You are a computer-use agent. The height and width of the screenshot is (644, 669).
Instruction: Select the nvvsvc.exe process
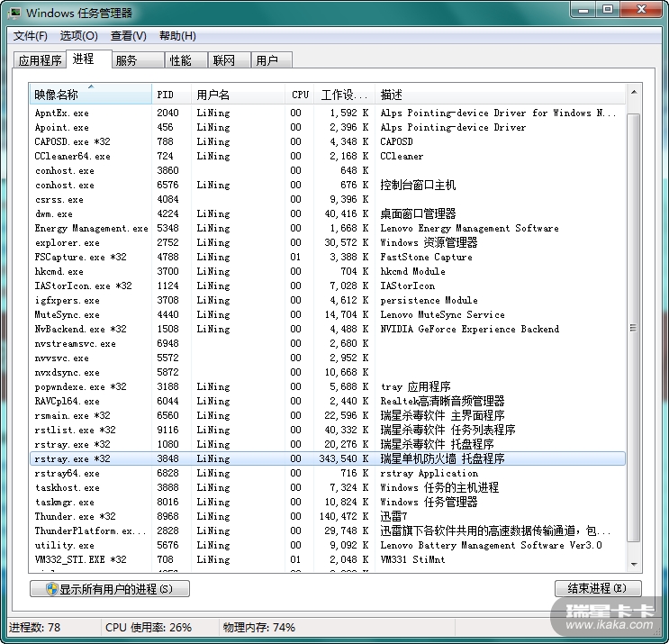[328, 358]
